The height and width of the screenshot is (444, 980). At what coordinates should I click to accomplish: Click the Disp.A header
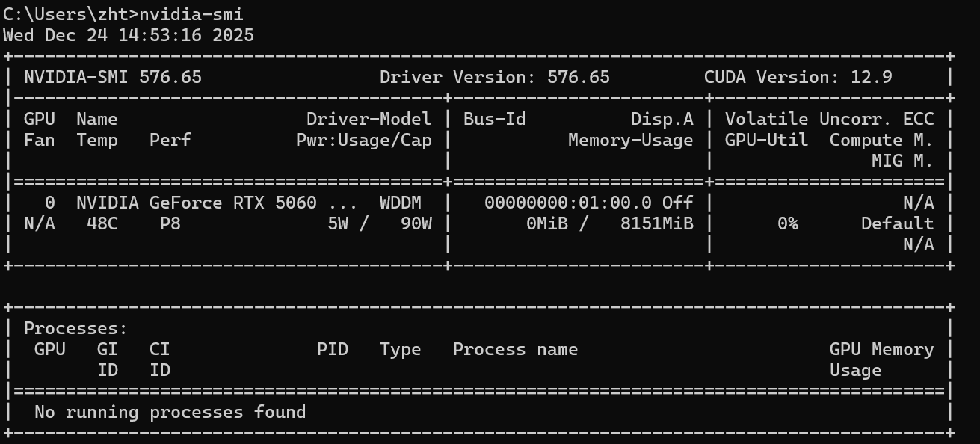coord(662,119)
